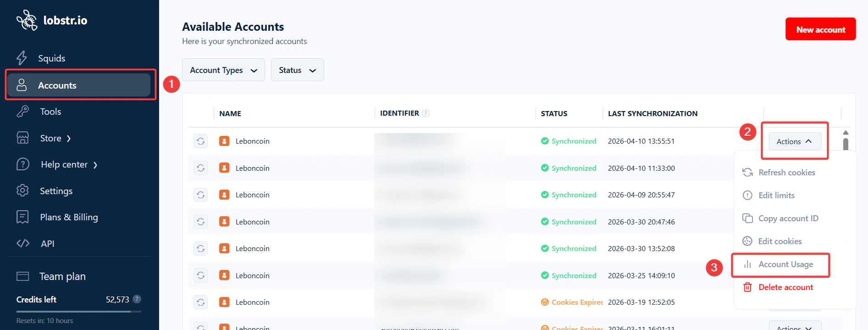Click the Credits left info icon

pyautogui.click(x=137, y=299)
